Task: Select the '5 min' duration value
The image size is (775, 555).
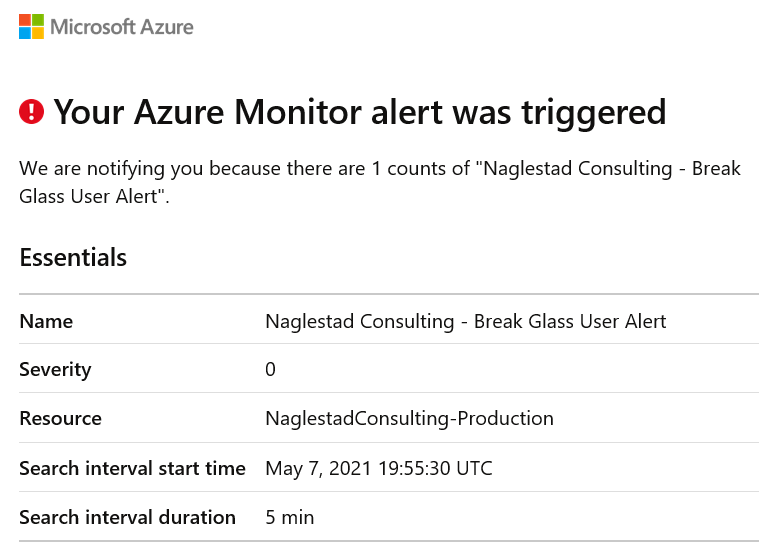Action: point(290,517)
